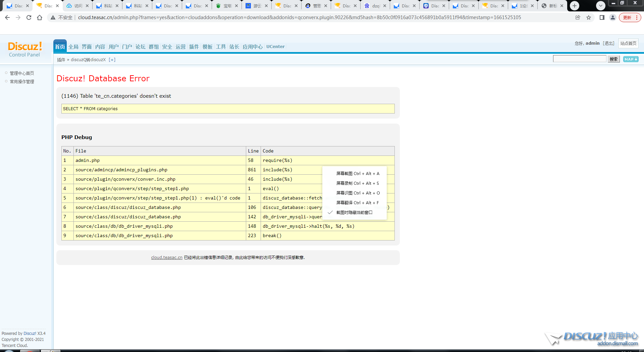
Task: Open new browser tab with plus
Action: click(575, 6)
